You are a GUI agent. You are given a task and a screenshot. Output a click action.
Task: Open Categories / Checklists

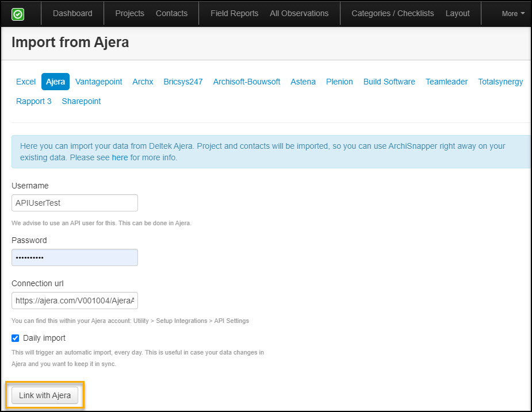coord(393,13)
